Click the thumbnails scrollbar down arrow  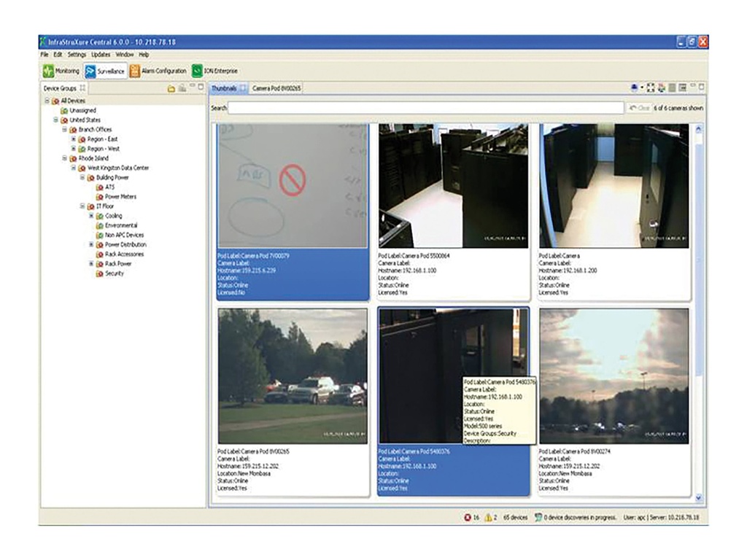[699, 498]
